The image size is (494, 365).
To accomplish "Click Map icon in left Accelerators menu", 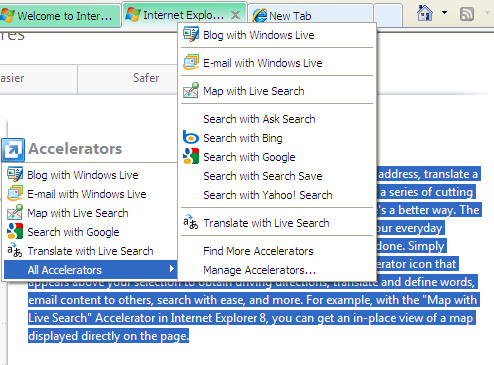I will point(15,212).
